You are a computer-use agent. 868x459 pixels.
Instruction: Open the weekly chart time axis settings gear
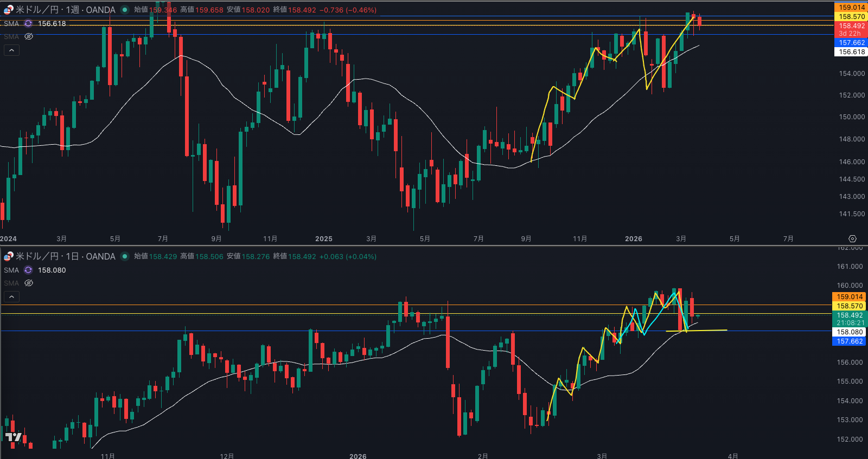pos(852,238)
